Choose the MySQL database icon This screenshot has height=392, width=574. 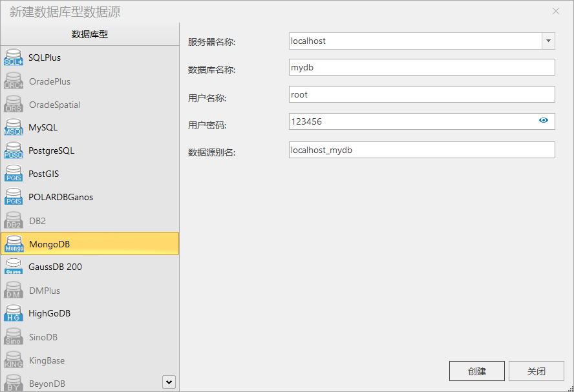tap(14, 127)
